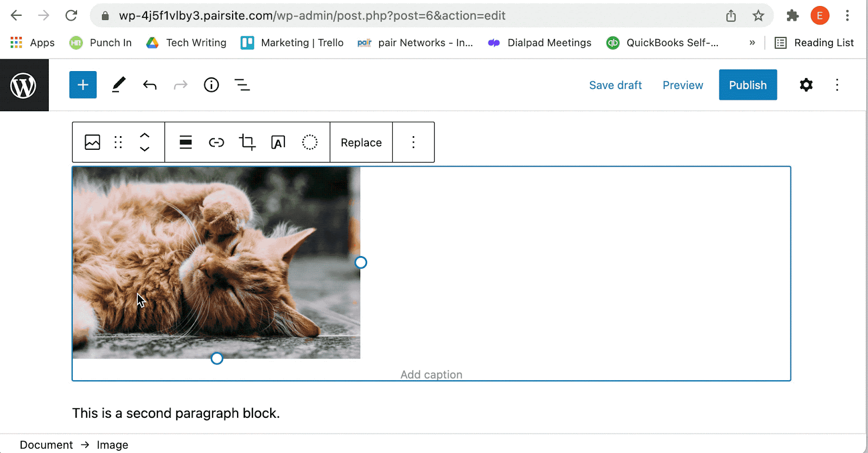Apply a duotone filter to image

310,142
